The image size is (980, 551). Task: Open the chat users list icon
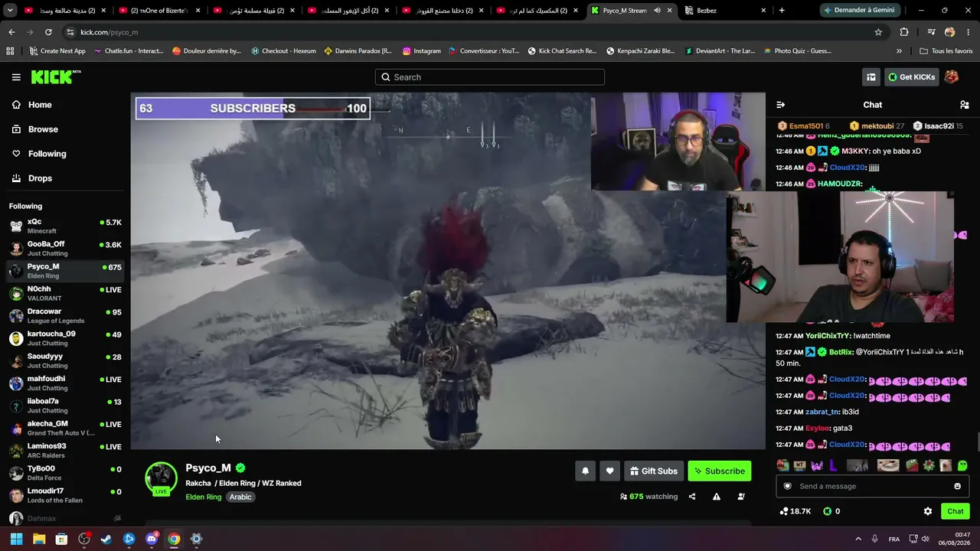pos(964,105)
